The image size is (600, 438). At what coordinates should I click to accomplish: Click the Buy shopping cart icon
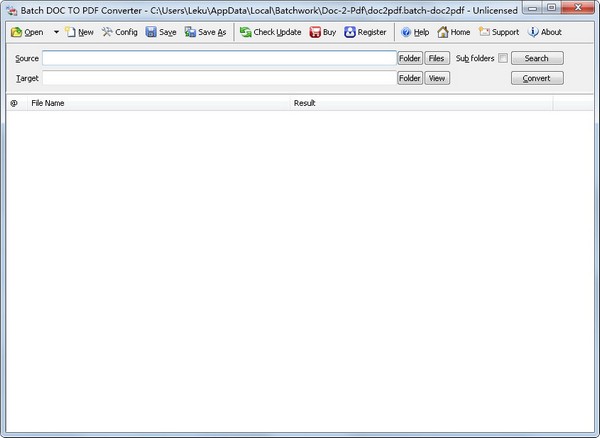click(x=316, y=32)
